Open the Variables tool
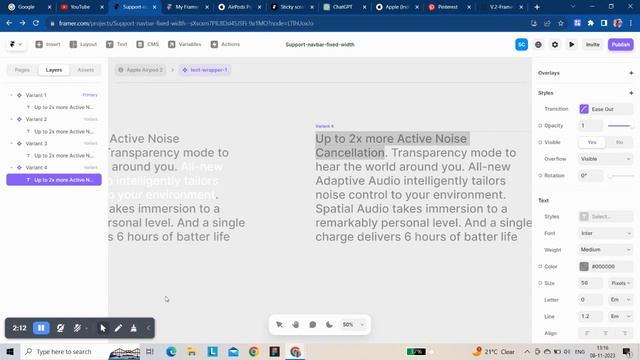 [185, 44]
